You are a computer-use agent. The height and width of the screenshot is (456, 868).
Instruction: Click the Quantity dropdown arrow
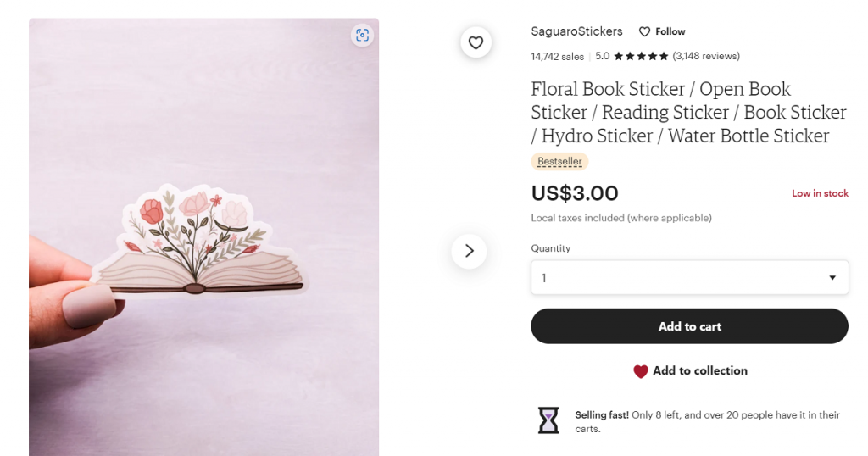(832, 278)
